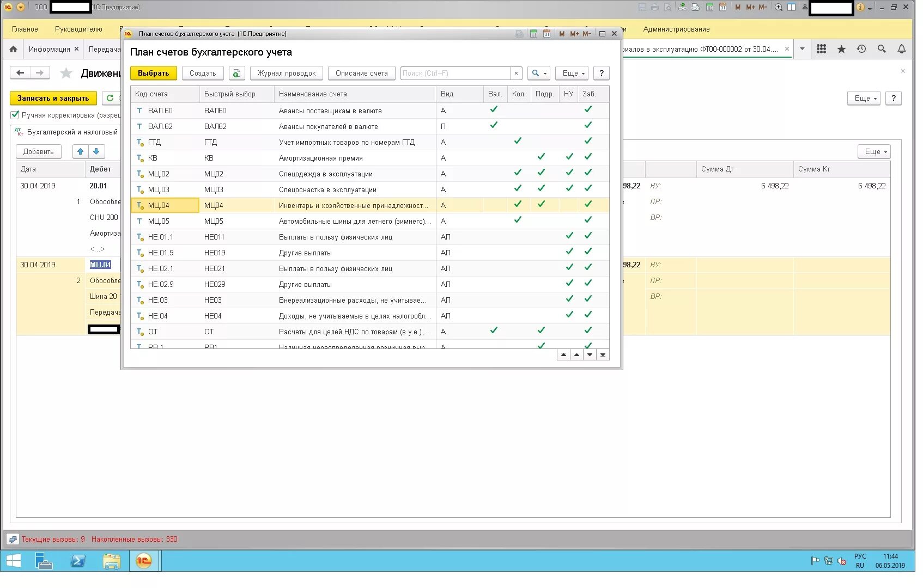Screen dimensions: 923x588
Task: Open calculator icon in dialog title bar
Action: click(533, 34)
